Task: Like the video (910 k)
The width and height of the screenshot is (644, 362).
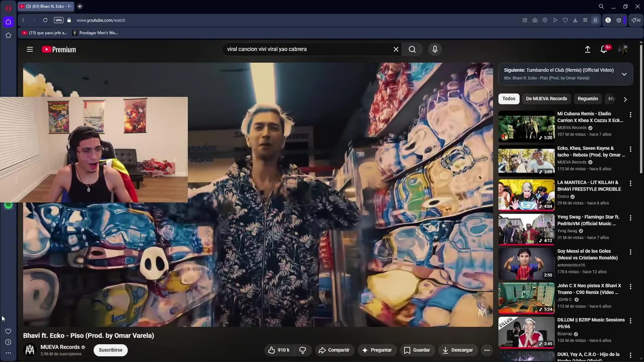Action: (x=279, y=350)
